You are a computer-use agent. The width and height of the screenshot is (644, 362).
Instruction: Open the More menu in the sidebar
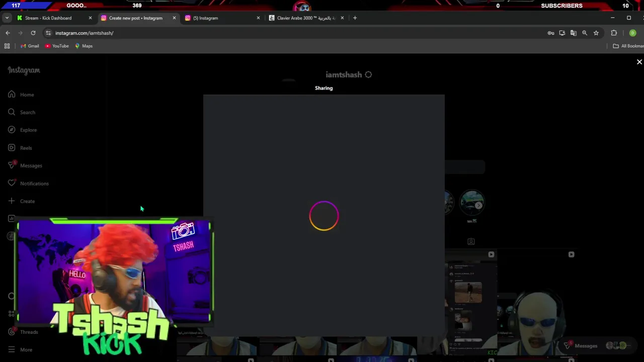click(20, 349)
